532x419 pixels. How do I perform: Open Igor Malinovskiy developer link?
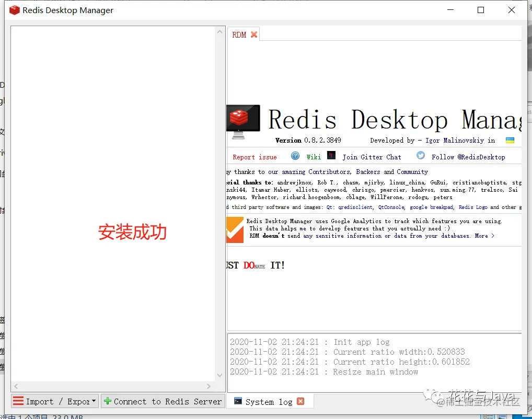pyautogui.click(x=455, y=141)
